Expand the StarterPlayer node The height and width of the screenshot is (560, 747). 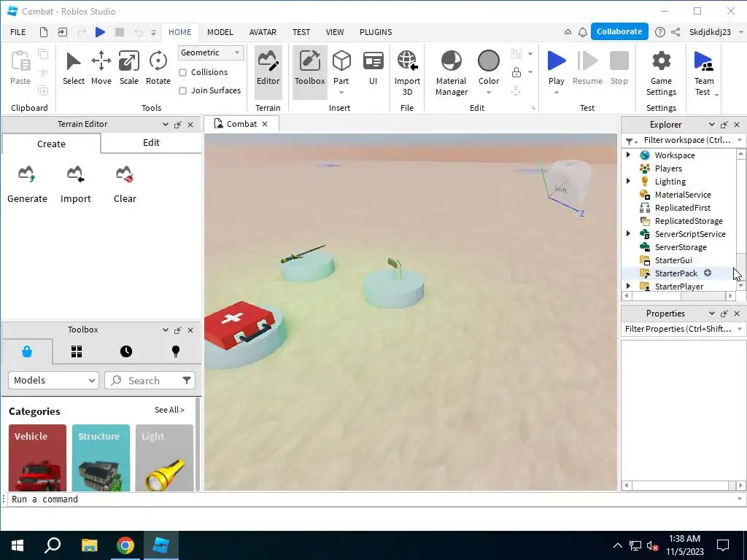point(628,286)
